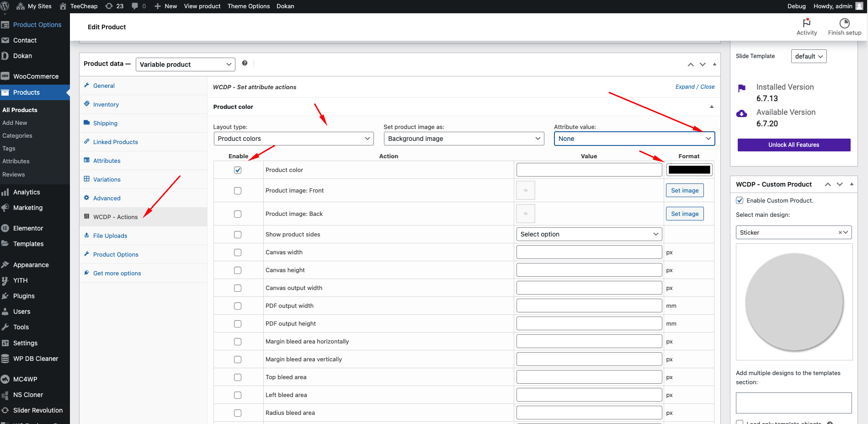The image size is (868, 424).
Task: Toggle Enable Custom Product checkbox
Action: [x=740, y=200]
